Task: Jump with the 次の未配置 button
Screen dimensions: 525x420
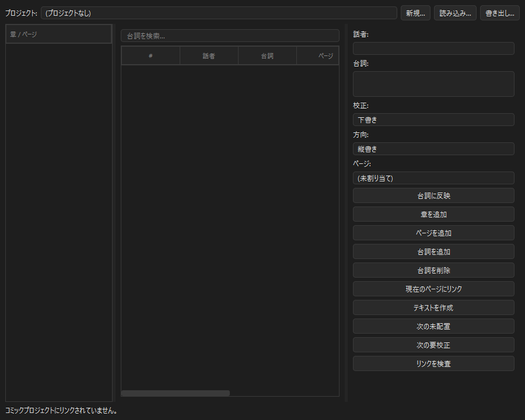Action: [x=433, y=326]
